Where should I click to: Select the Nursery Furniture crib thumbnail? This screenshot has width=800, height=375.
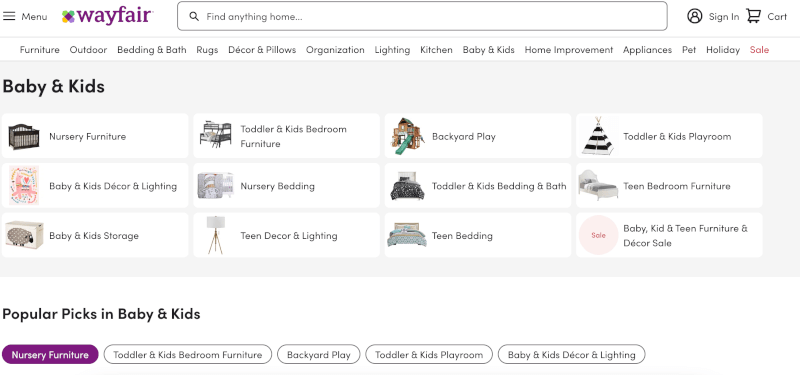point(23,136)
